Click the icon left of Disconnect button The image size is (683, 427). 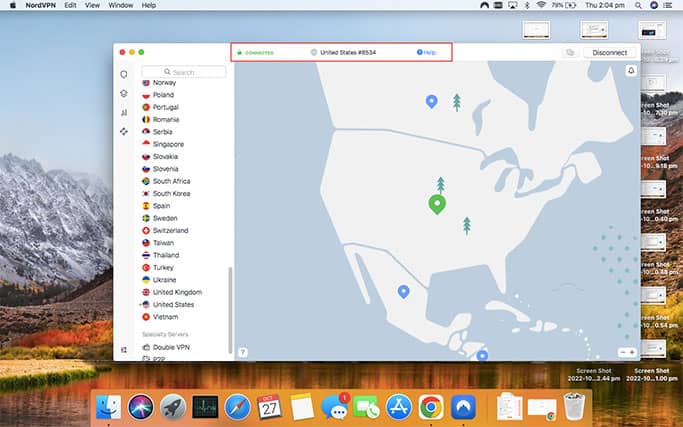570,53
